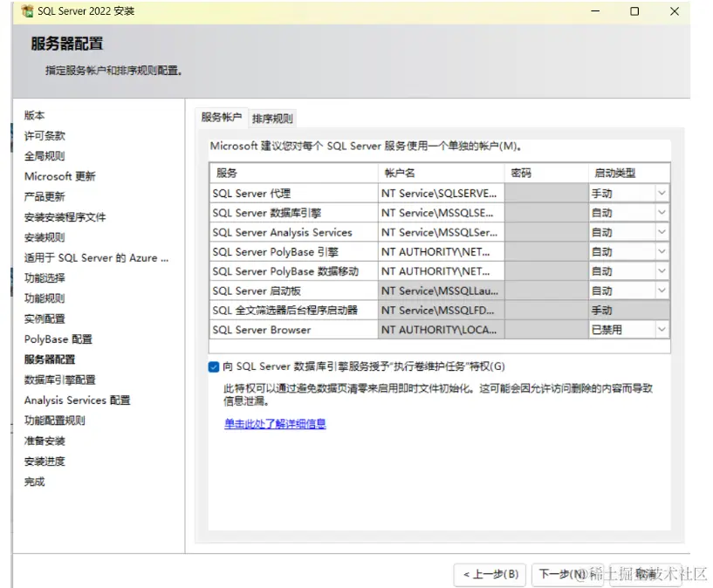Click the 实例配置 step in sidebar
Image resolution: width=713 pixels, height=588 pixels.
pyautogui.click(x=45, y=319)
